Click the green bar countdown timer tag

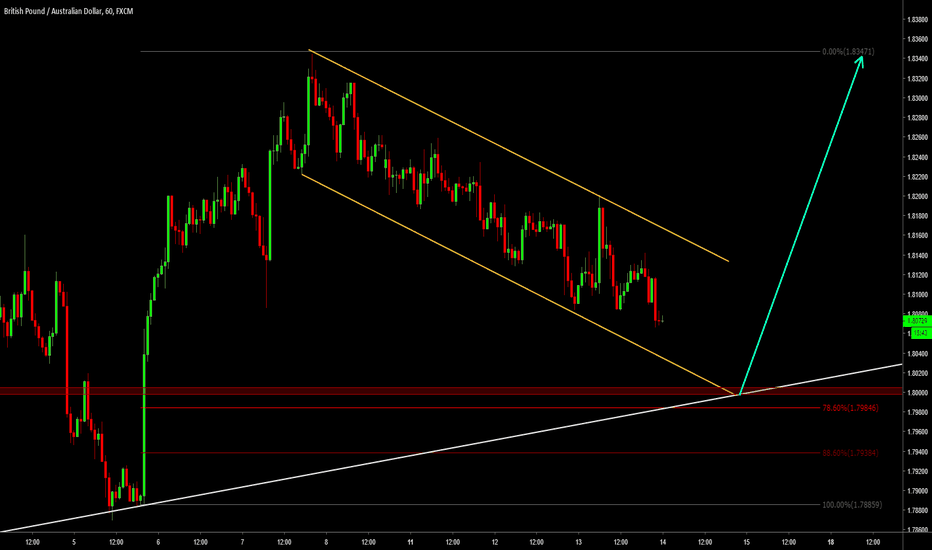coord(919,334)
